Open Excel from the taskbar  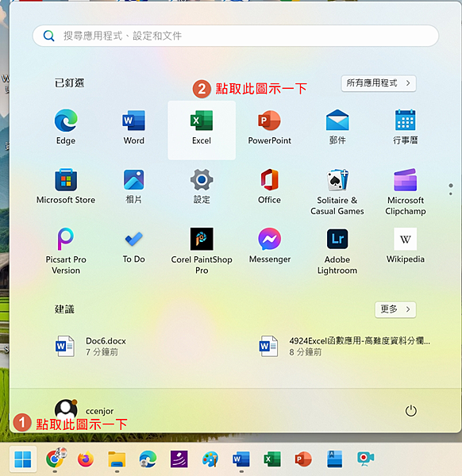(272, 459)
